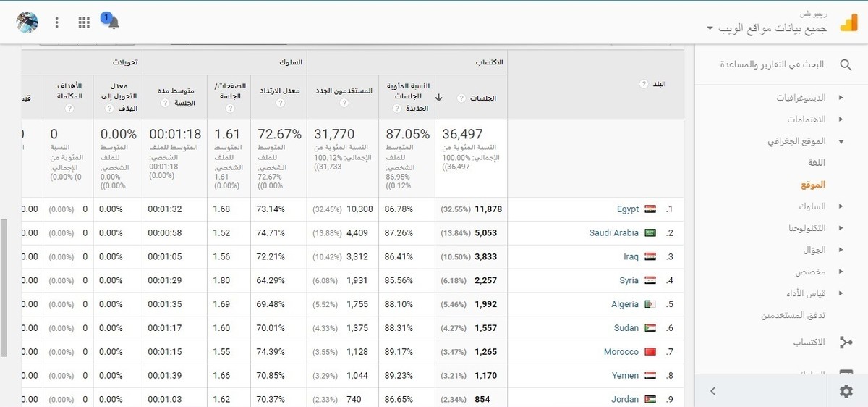
Task: Collapse the sidebar with bottom chevron
Action: (x=713, y=391)
